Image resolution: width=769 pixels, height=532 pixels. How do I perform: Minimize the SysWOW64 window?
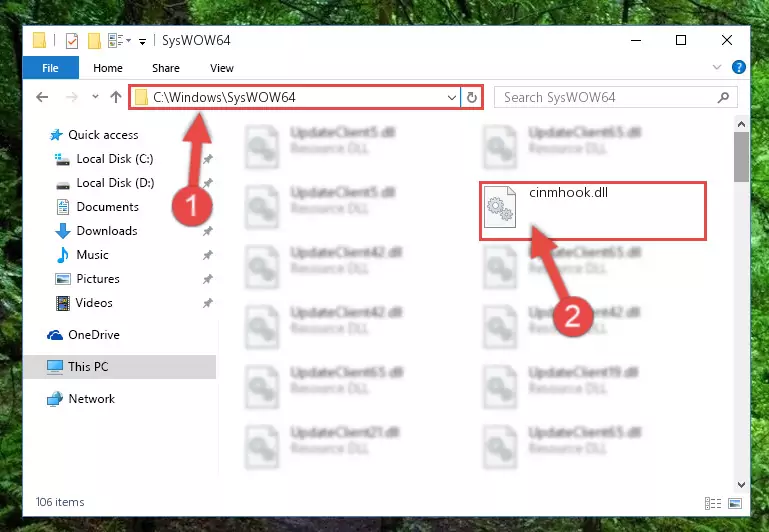[636, 40]
